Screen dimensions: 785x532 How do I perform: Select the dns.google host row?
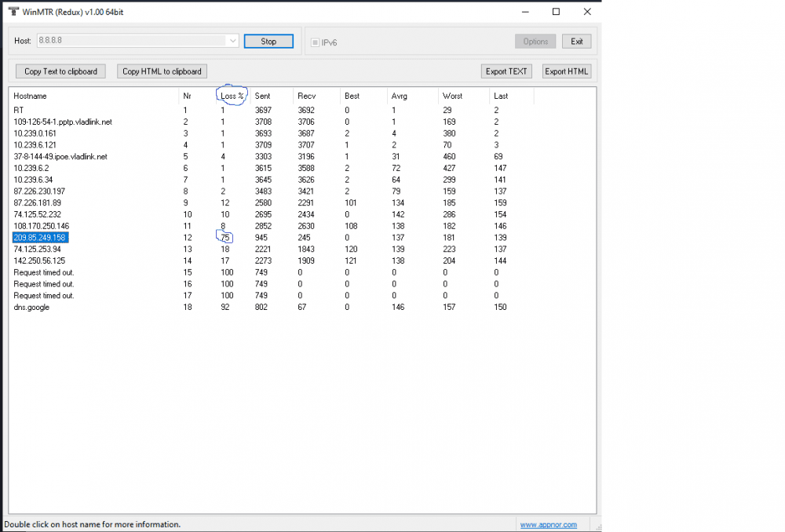coord(32,308)
